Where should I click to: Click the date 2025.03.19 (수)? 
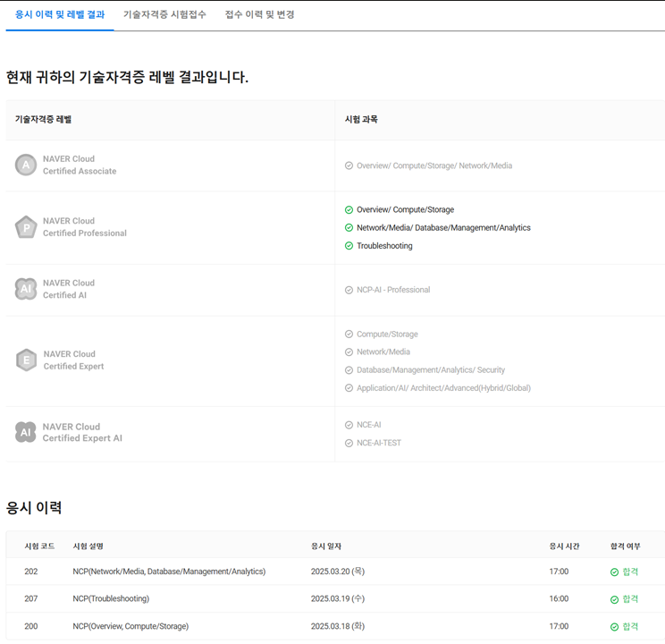(338, 599)
